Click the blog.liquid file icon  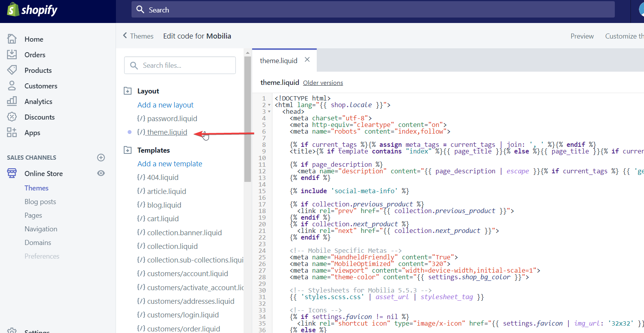pyautogui.click(x=141, y=204)
